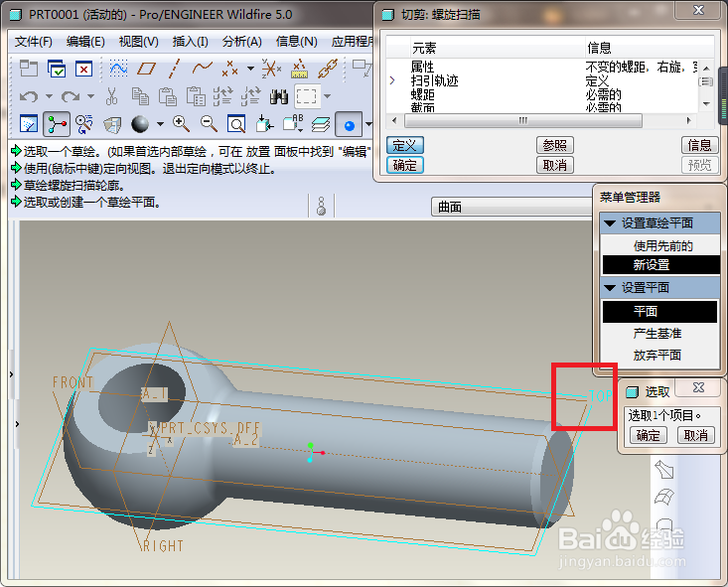Open the 编辑(E) menu

85,42
